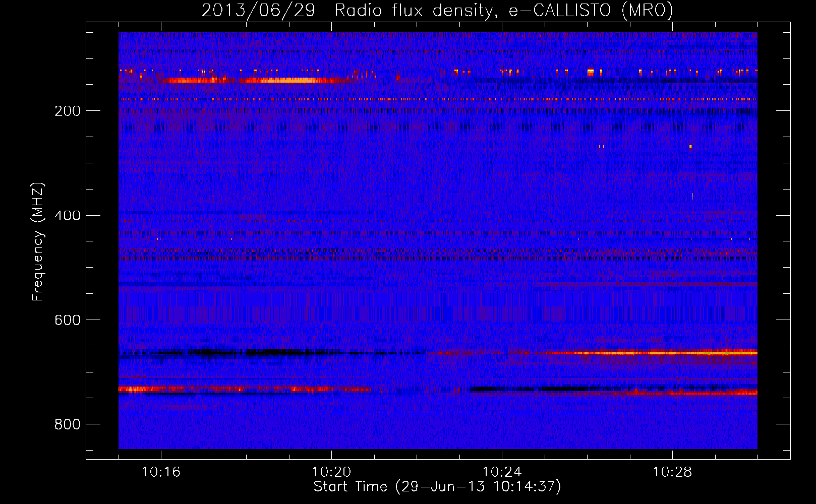Click the 10:28 time tick label

672,472
